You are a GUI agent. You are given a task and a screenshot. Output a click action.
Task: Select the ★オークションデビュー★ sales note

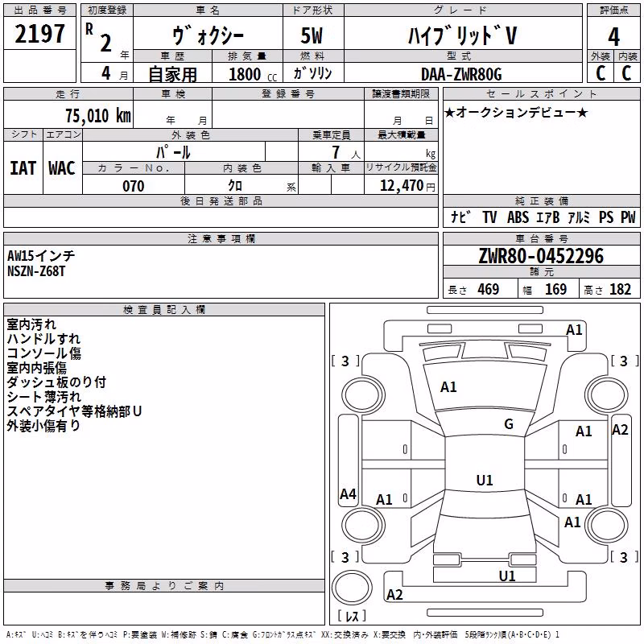516,112
